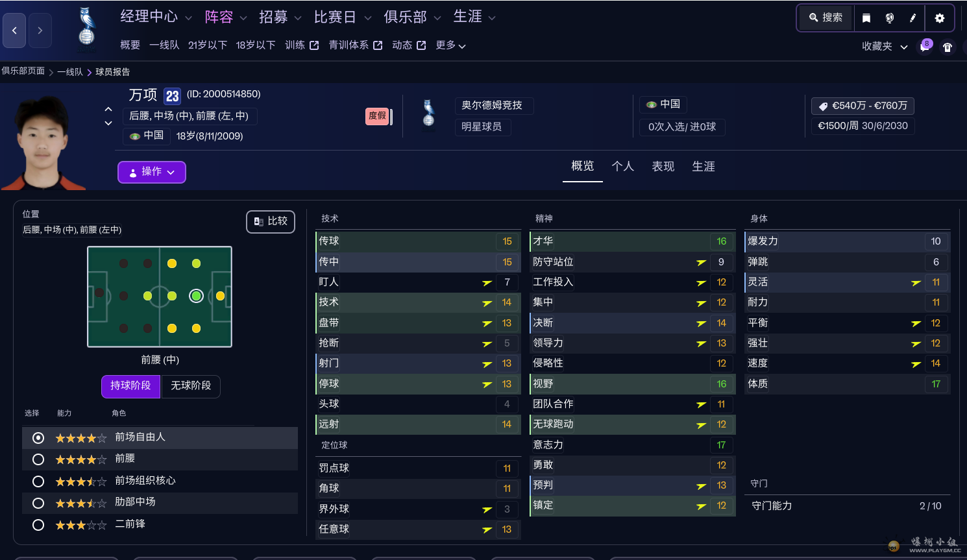Open the 操作 action dropdown
967x560 pixels.
coord(151,172)
